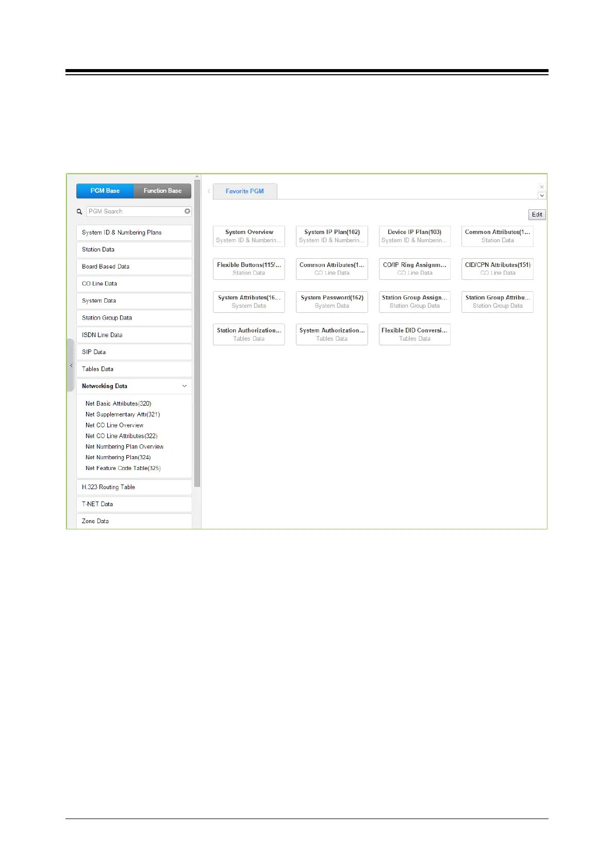Open Station Group Attribu... tile

click(497, 302)
